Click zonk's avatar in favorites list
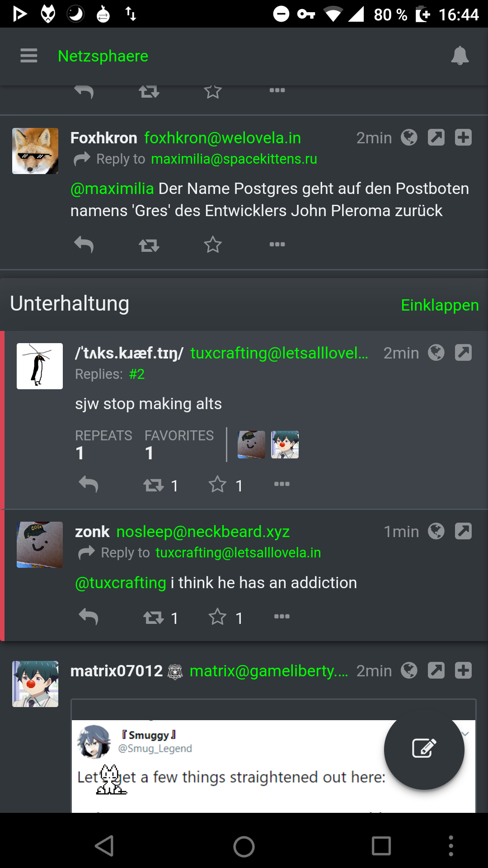The height and width of the screenshot is (868, 488). (x=252, y=445)
